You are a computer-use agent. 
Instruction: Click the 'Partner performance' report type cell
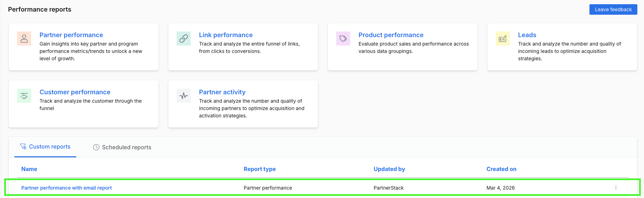click(268, 188)
